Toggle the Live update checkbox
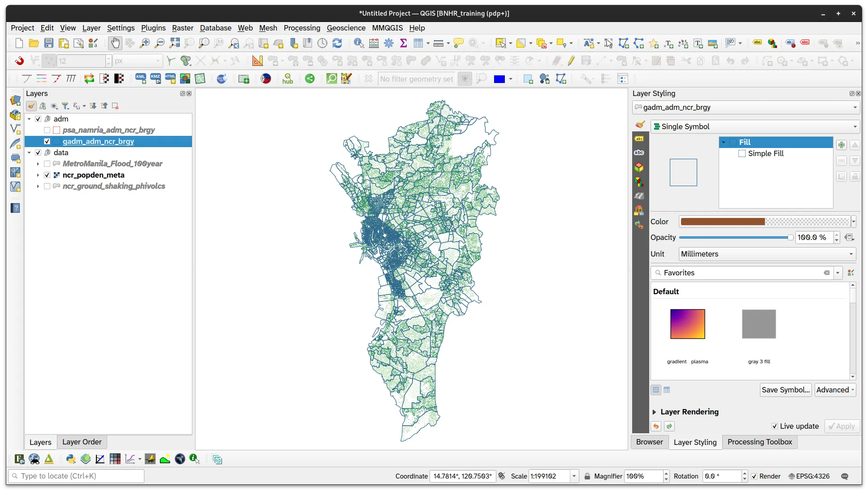The height and width of the screenshot is (492, 868). 774,426
